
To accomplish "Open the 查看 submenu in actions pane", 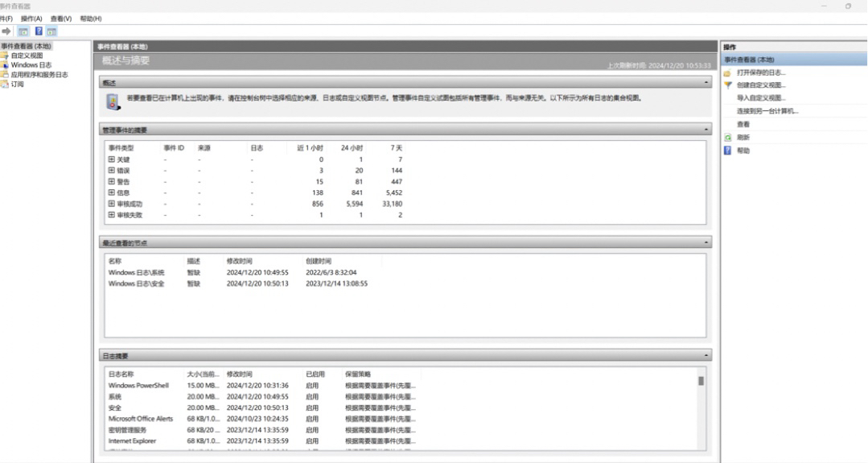I will (x=743, y=125).
